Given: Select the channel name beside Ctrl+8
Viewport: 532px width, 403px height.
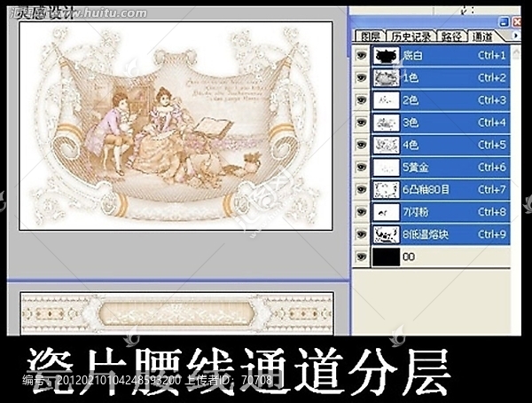Looking at the screenshot, I should click(x=416, y=212).
